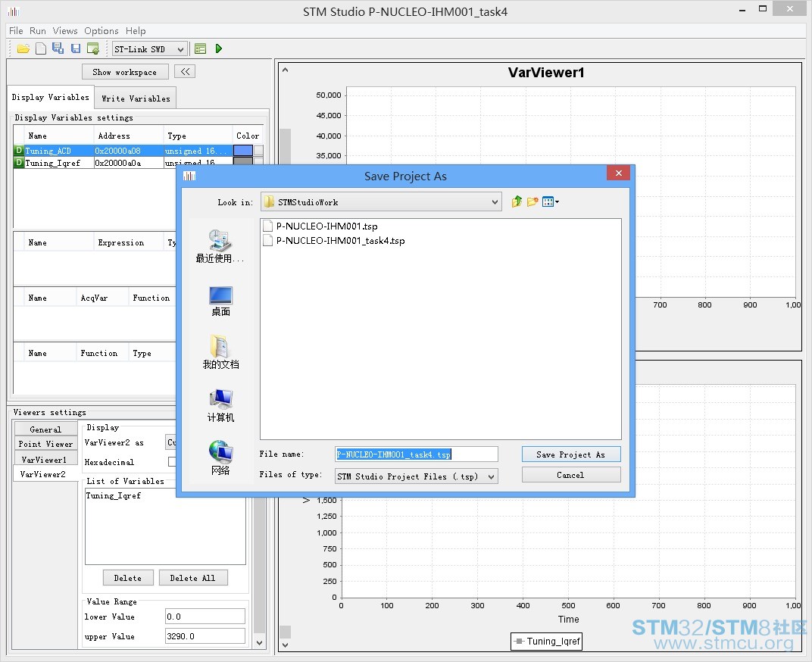Click the Tuning_Iqref legend entry in the chart
Viewport: 812px width, 662px height.
(x=547, y=642)
